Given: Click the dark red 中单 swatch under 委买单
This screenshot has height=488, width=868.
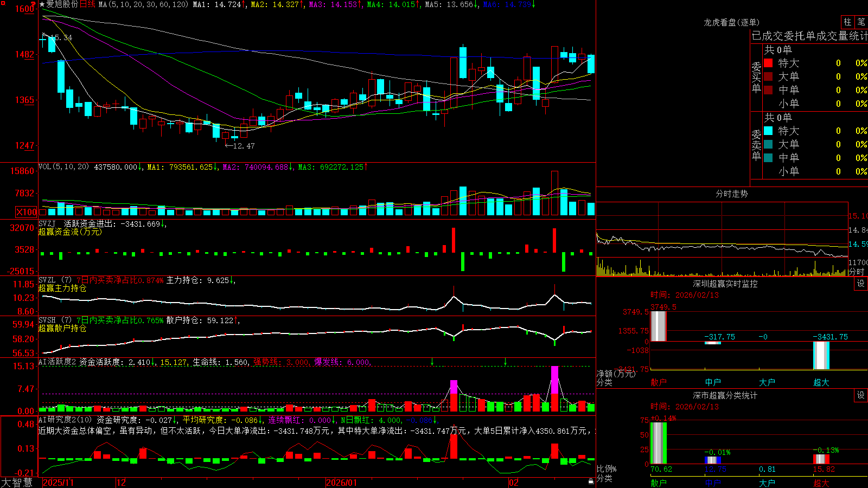Looking at the screenshot, I should coord(768,90).
